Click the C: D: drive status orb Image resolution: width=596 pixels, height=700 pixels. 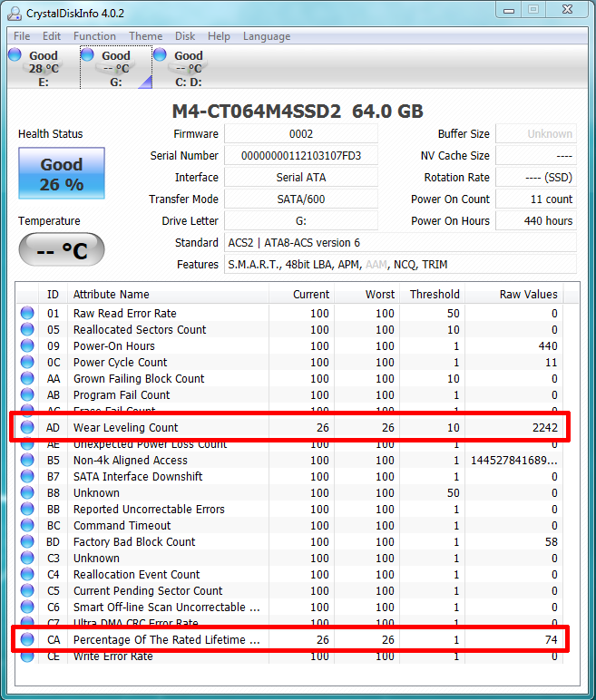tap(160, 54)
